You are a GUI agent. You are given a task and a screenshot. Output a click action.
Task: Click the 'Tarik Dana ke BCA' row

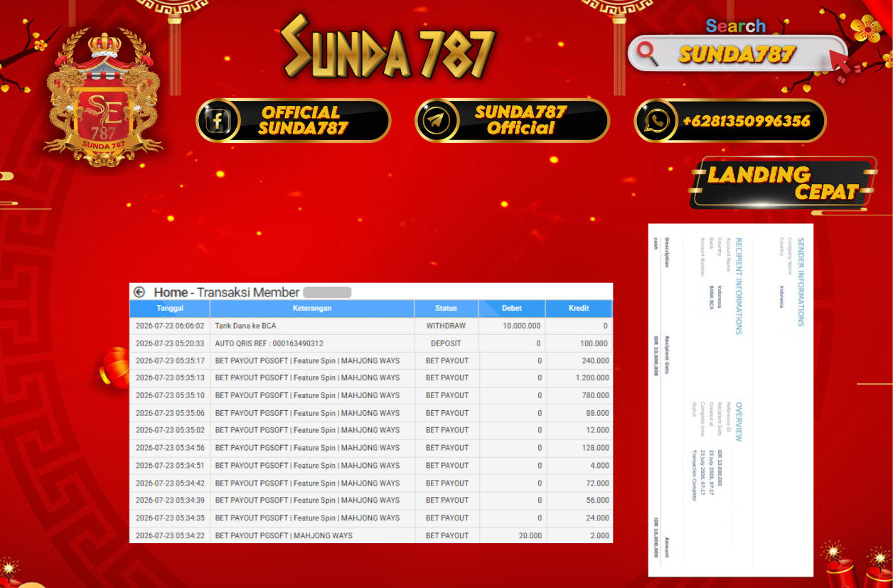coord(371,326)
